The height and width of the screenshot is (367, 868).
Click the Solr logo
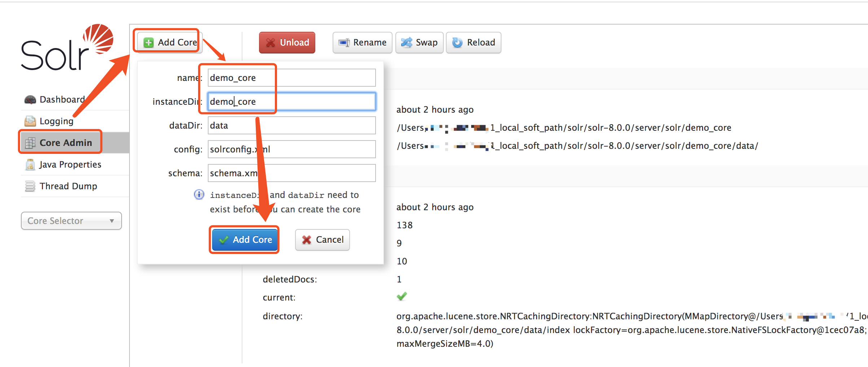(67, 47)
